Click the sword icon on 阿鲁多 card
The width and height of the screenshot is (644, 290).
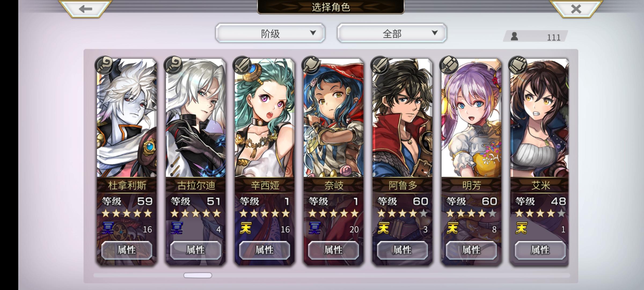380,65
